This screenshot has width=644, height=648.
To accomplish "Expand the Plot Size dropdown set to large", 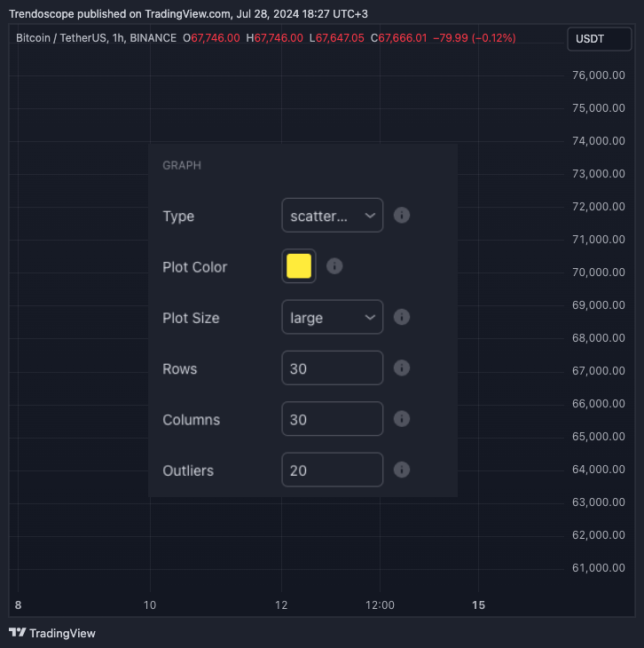I will [332, 318].
